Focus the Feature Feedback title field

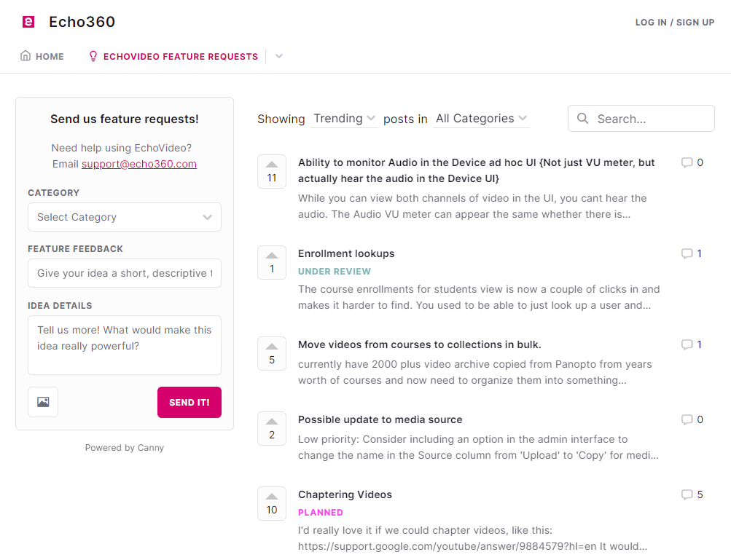(x=125, y=273)
